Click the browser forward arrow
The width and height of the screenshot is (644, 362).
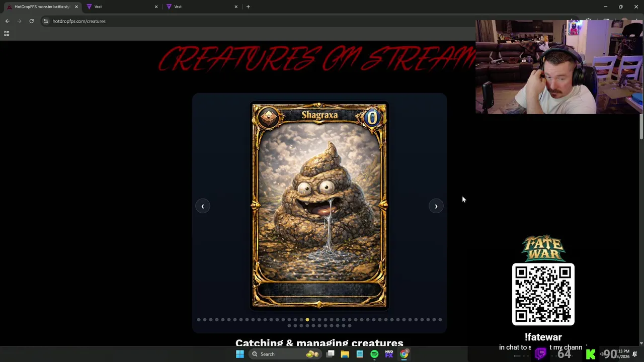19,21
